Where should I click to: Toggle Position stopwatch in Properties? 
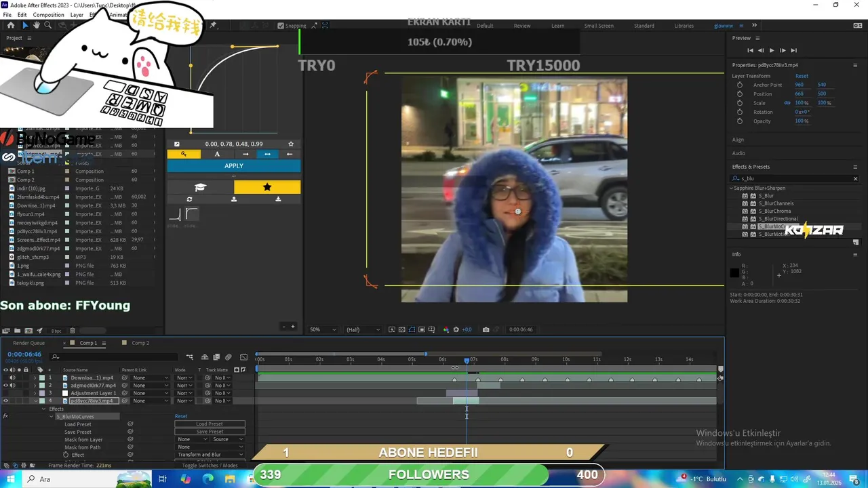[x=739, y=94]
